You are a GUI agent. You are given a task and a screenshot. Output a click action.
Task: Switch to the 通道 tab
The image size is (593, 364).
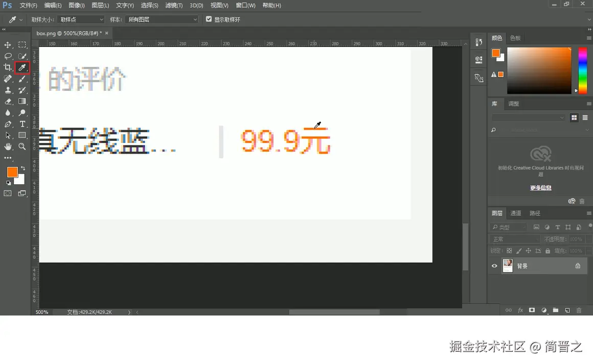coord(515,213)
